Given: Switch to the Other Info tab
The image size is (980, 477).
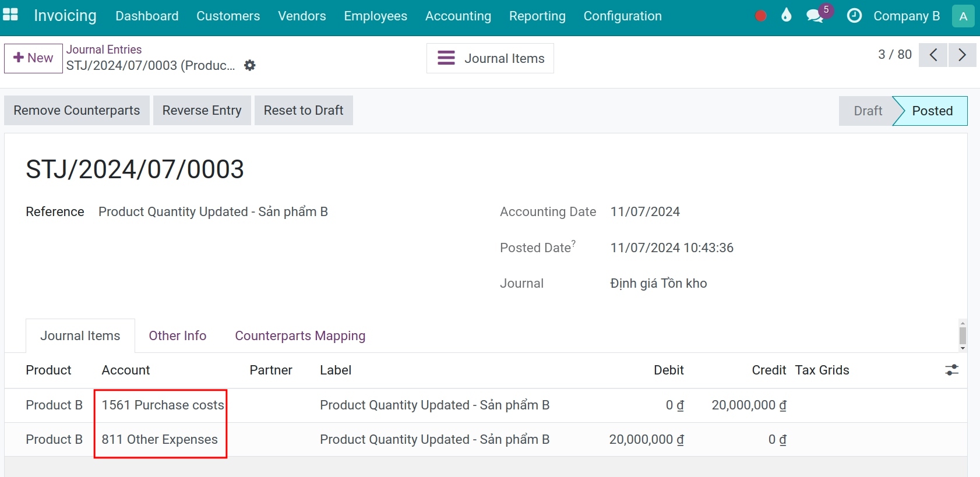Looking at the screenshot, I should (178, 335).
